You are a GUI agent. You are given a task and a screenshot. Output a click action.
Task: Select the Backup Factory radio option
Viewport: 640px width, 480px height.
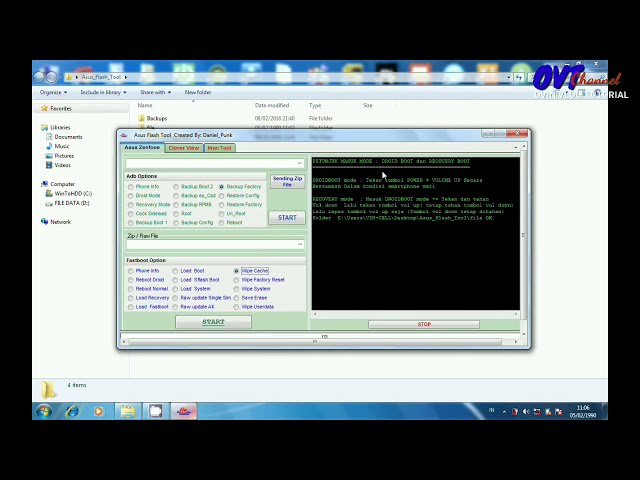222,187
